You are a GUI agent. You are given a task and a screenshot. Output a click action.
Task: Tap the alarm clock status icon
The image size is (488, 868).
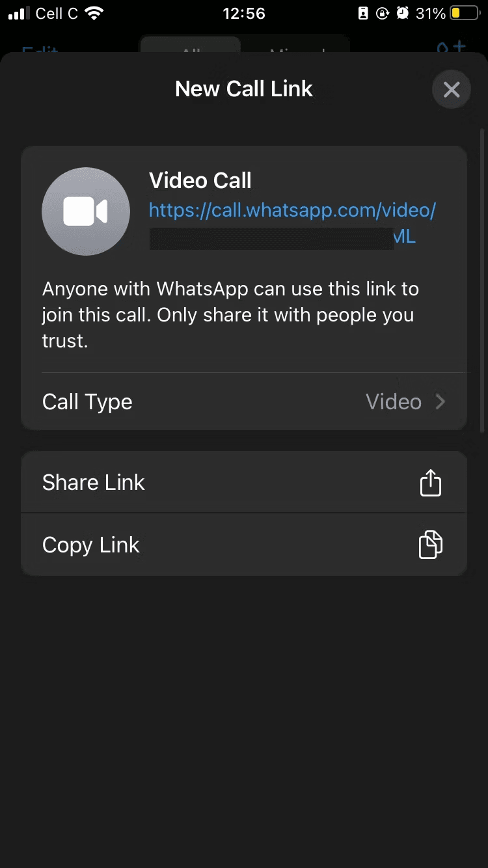pyautogui.click(x=403, y=14)
